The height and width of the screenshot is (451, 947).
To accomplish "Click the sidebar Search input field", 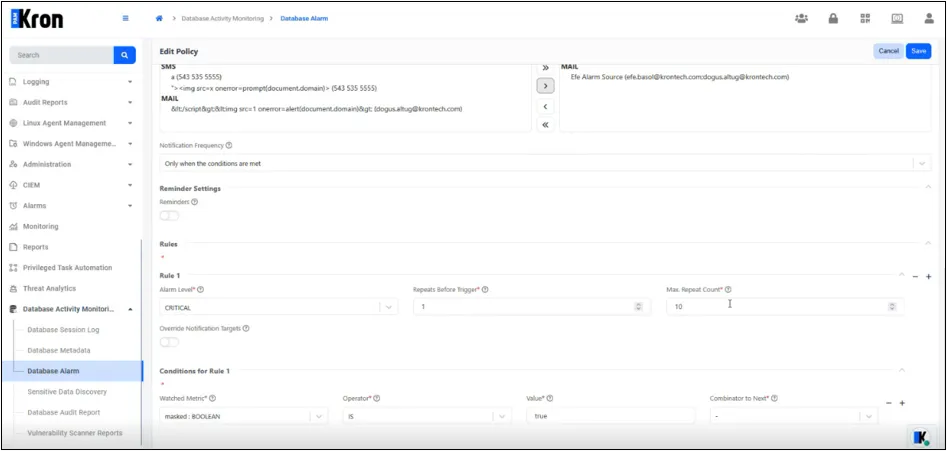I will coord(62,55).
